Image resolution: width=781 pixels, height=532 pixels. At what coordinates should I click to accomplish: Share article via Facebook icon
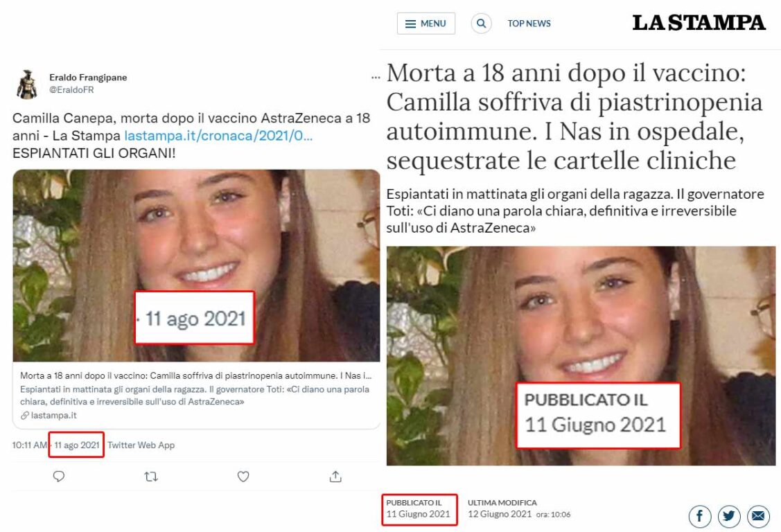coord(699,516)
